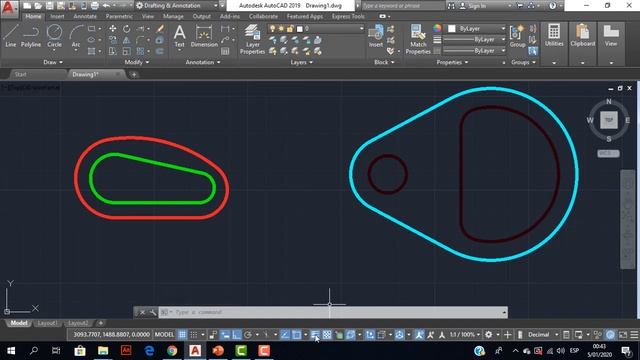Open the object color ByLayer dropdown
This screenshot has height=360, width=640.
tap(476, 29)
